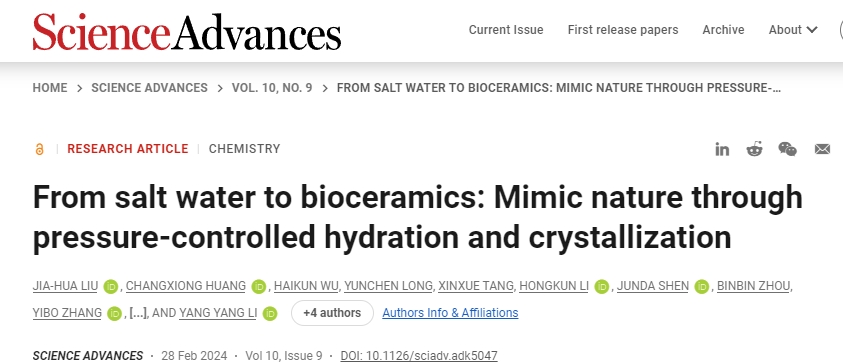Follow the DOI 10.1126/sciadv.adk5047 link

click(x=419, y=356)
